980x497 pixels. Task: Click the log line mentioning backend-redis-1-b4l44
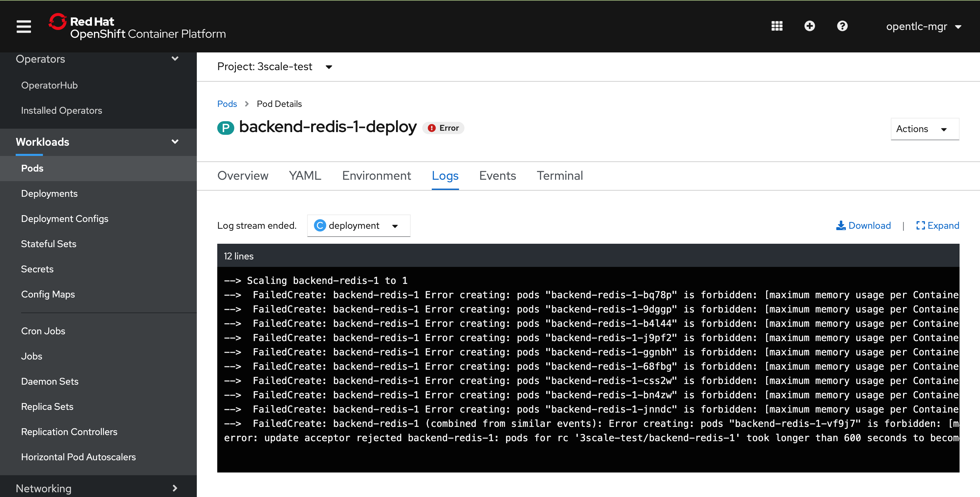[591, 324]
